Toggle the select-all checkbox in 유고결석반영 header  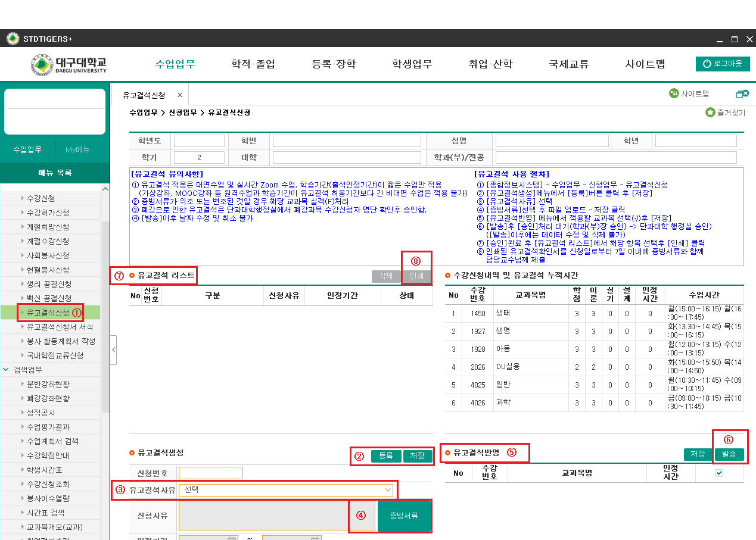coord(719,473)
